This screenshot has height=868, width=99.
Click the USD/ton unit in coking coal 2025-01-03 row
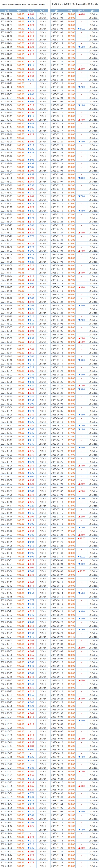click(93, 18)
